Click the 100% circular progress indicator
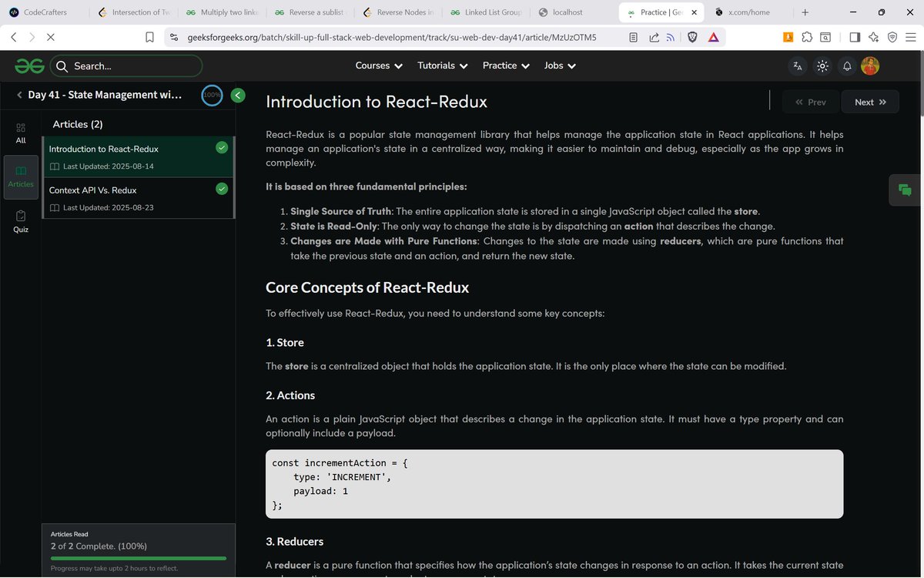 pos(212,95)
